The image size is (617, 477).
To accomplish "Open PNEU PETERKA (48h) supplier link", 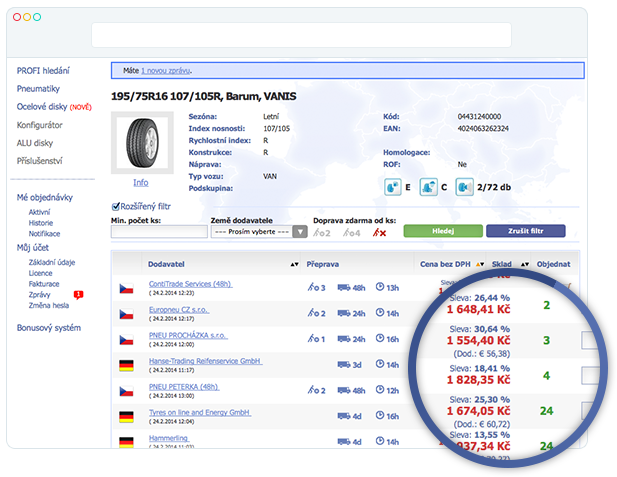I will (184, 387).
